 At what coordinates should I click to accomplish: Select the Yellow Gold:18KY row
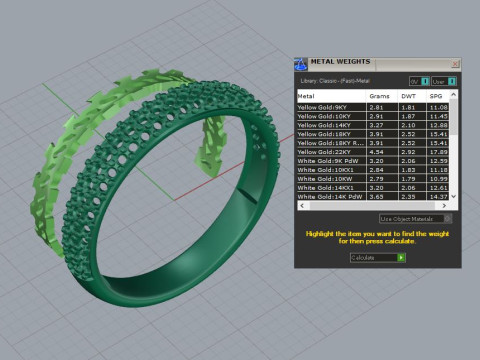click(373, 134)
